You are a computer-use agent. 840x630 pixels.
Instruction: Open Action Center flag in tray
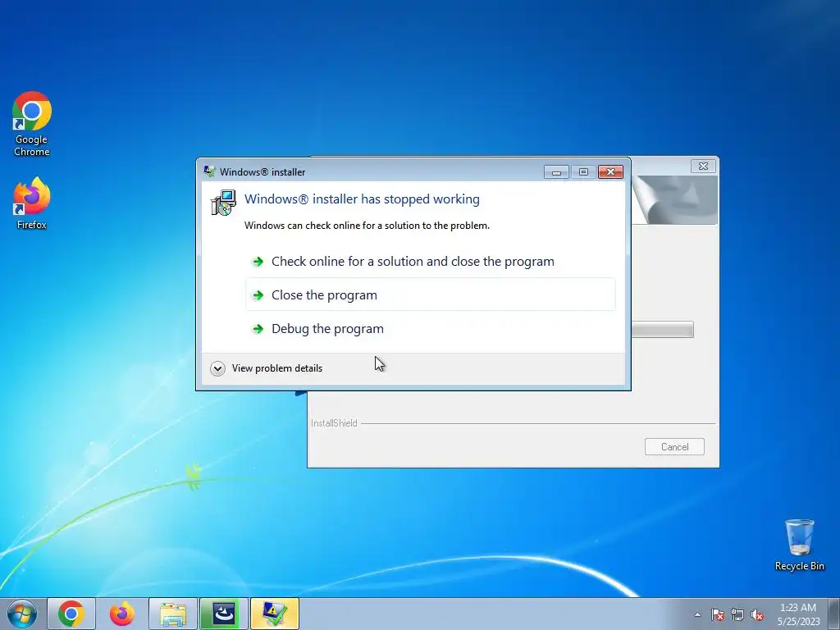pos(718,614)
